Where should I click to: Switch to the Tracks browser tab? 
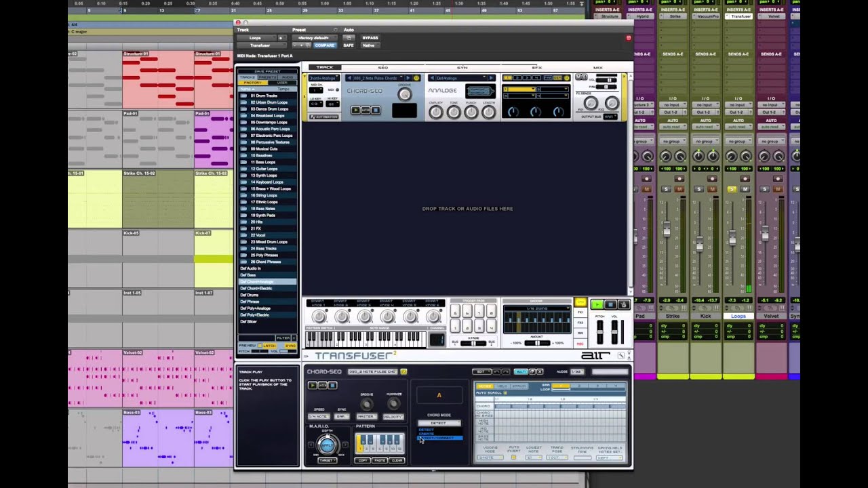coord(247,77)
